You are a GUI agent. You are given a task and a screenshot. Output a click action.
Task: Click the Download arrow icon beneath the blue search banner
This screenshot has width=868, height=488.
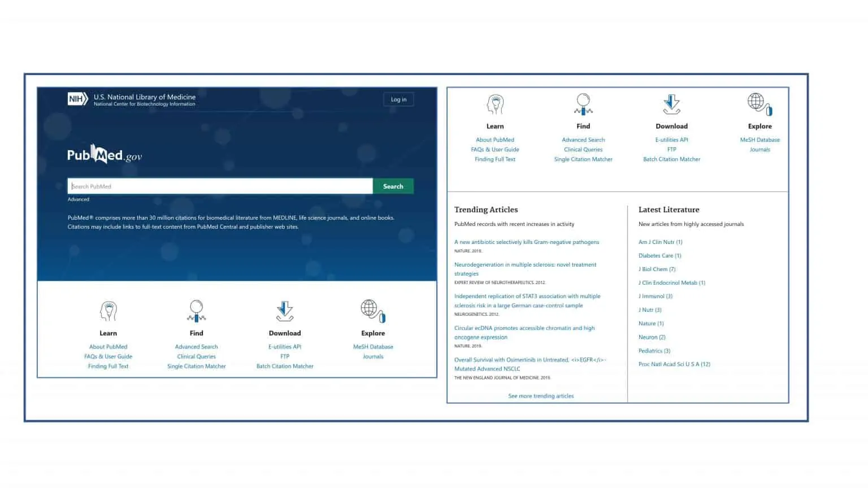click(x=285, y=311)
